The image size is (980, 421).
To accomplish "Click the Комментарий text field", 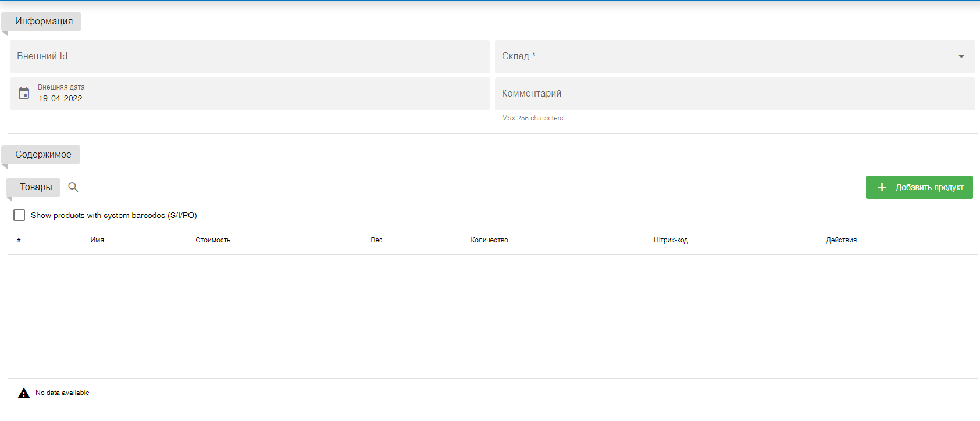I will coord(735,94).
